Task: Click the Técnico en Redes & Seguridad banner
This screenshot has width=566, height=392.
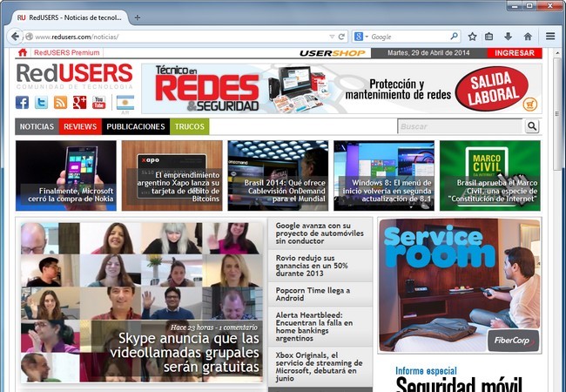Action: [341, 89]
